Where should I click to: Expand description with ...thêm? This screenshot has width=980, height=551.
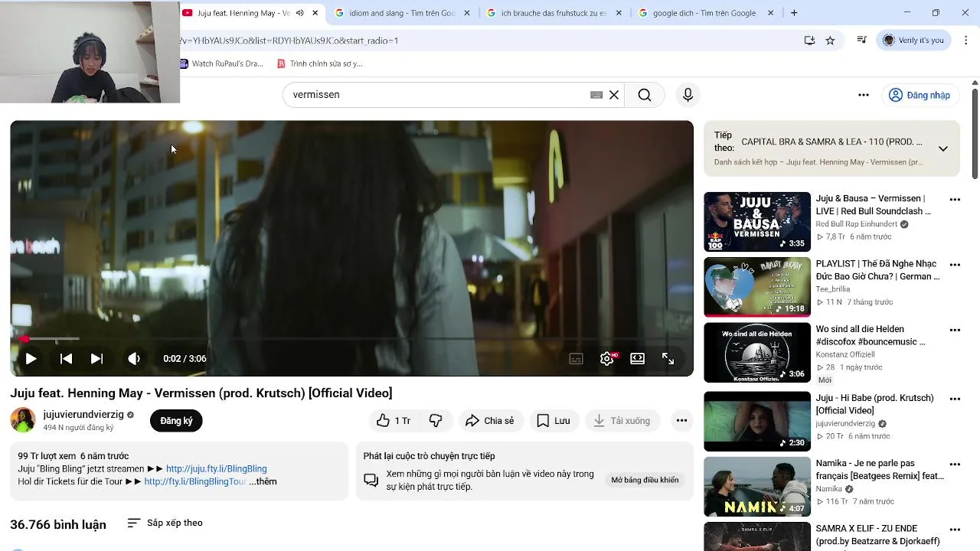tap(263, 482)
